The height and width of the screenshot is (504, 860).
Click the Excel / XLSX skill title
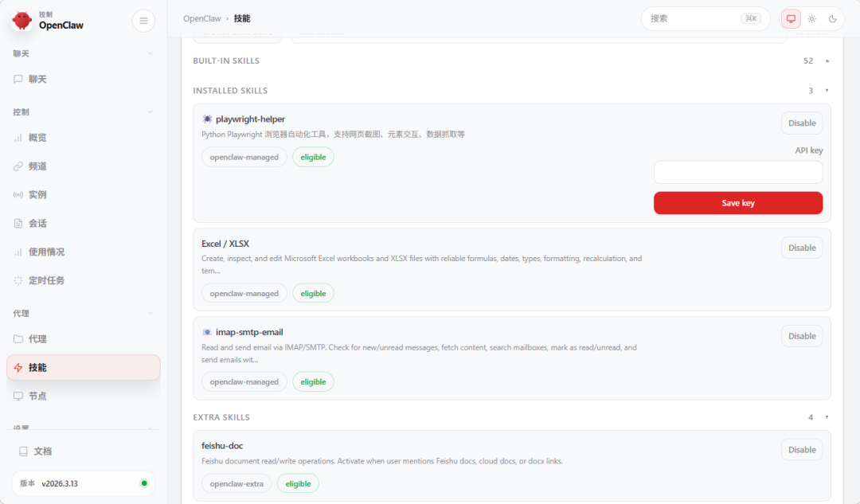225,244
